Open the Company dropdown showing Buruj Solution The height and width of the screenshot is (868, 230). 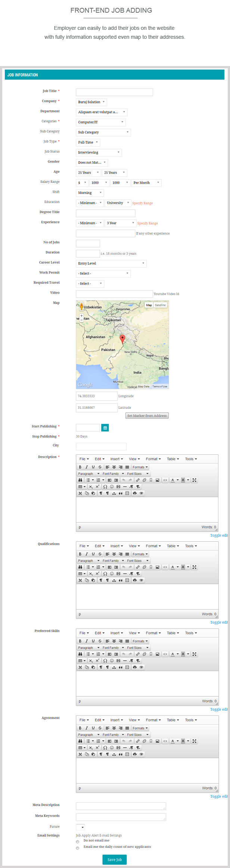coord(91,102)
